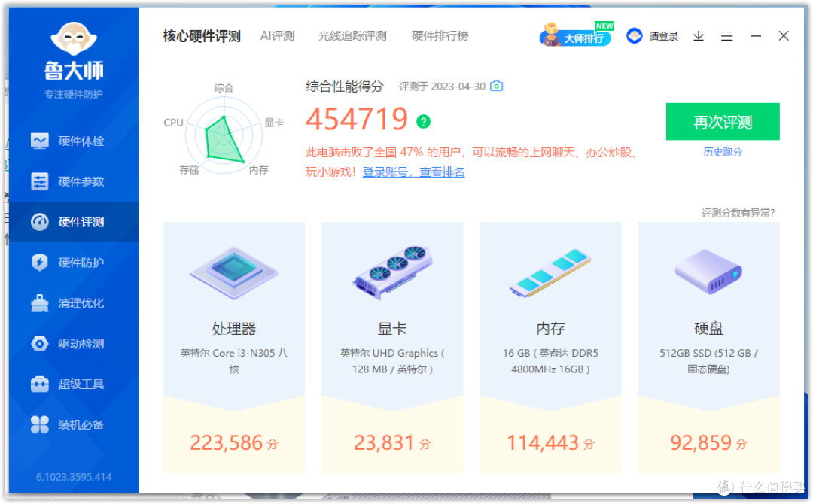
Task: Open 清理优化 in the sidebar
Action: pyautogui.click(x=74, y=303)
